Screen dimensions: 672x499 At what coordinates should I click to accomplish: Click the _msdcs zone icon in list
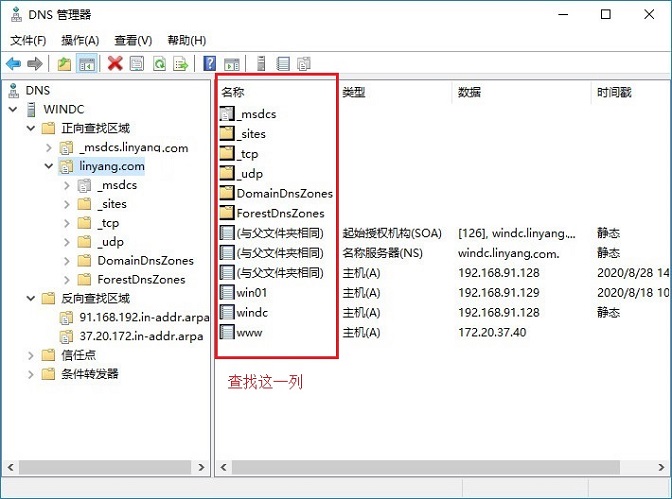(x=227, y=114)
